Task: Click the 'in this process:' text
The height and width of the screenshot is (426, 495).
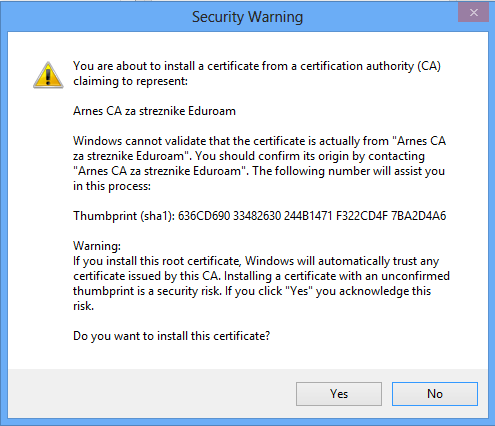Action: 112,186
